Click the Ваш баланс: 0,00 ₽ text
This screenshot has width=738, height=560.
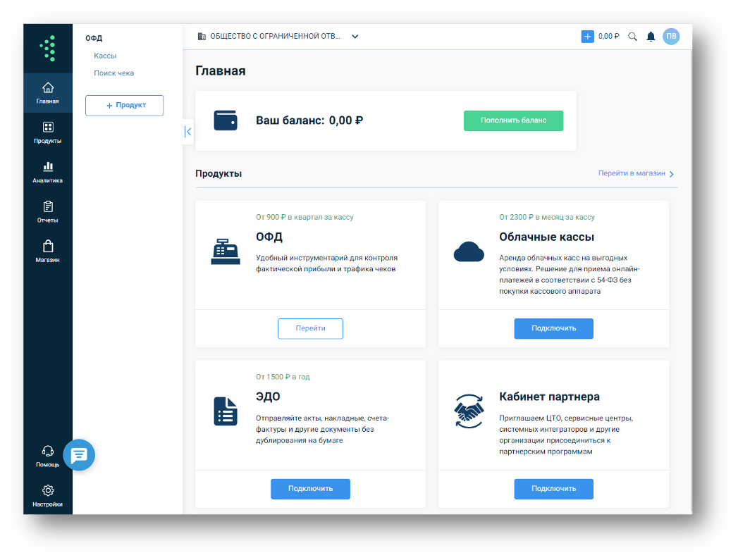click(309, 120)
